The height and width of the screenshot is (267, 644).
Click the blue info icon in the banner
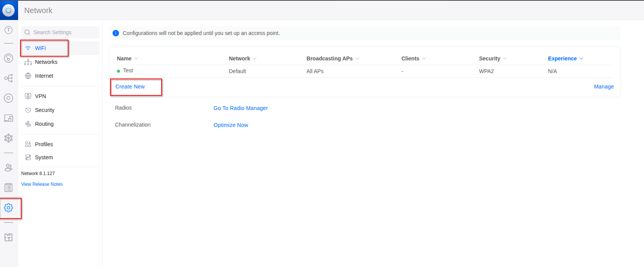tap(116, 33)
